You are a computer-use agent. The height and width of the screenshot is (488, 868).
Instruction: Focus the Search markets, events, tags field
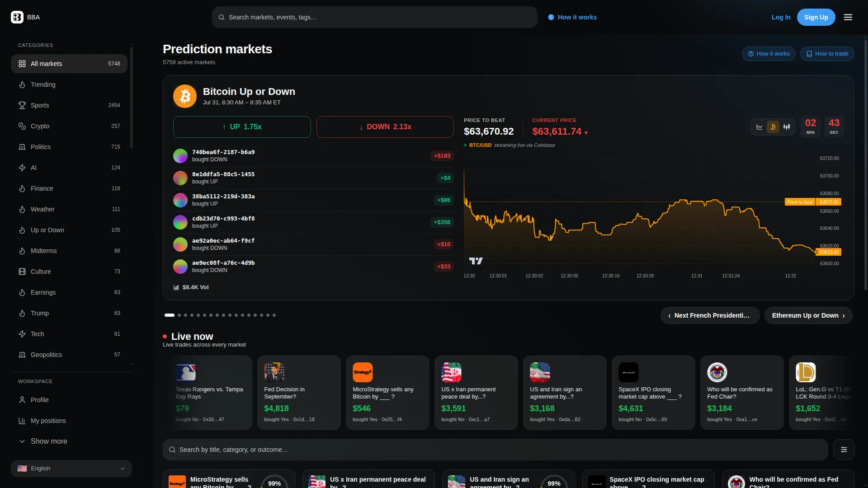coord(374,17)
